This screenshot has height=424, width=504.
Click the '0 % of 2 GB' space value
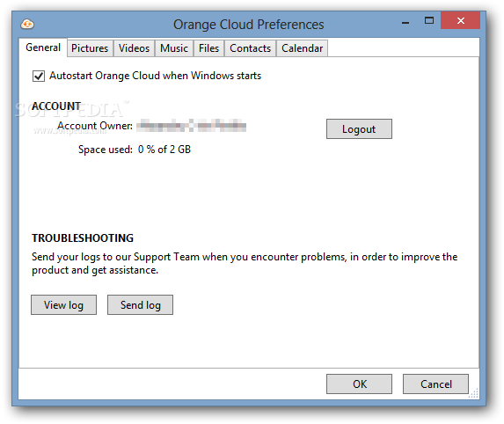click(x=164, y=150)
